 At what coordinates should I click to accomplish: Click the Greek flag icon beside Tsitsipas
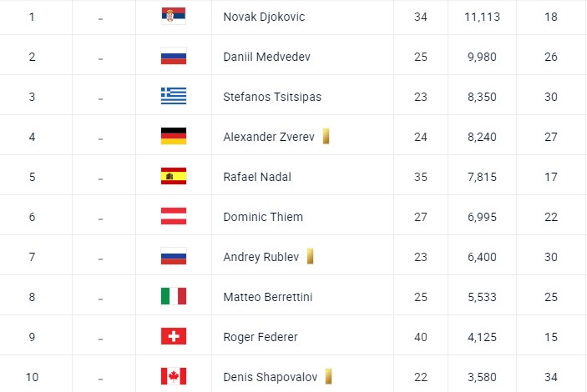click(x=174, y=96)
